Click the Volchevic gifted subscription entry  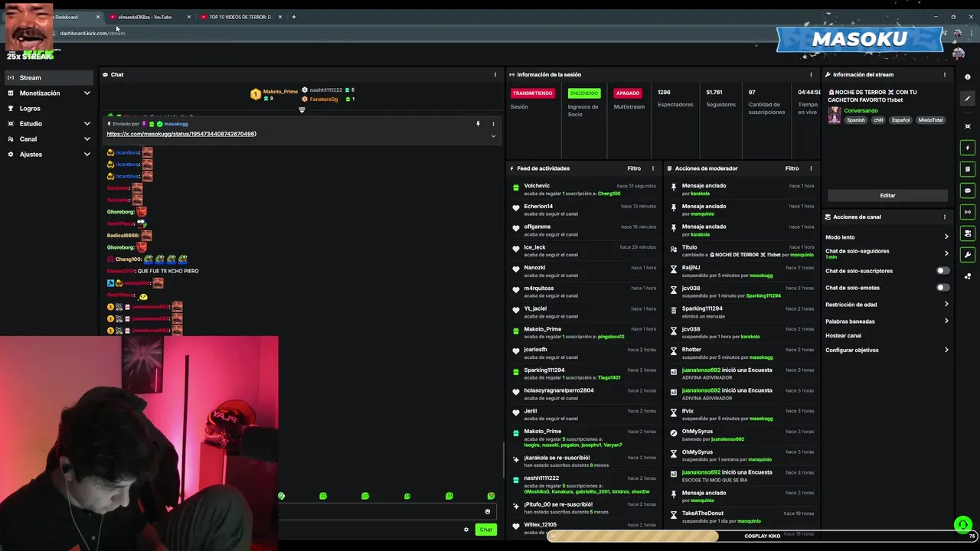tap(583, 189)
